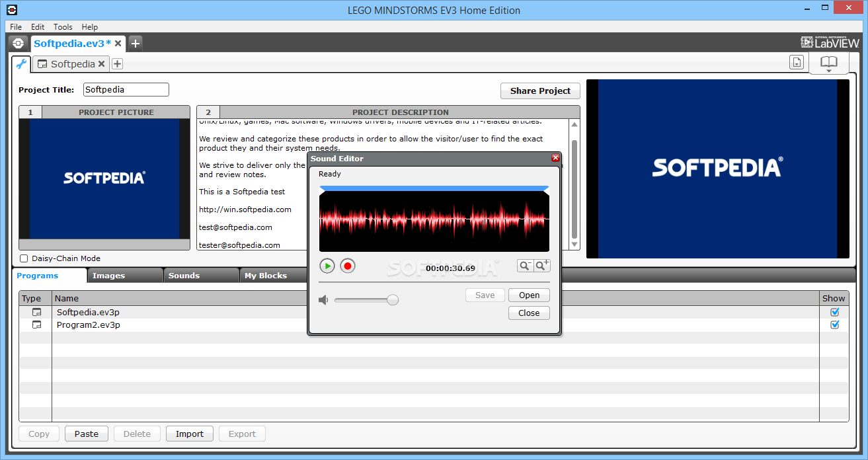Click the Delete button
This screenshot has width=868, height=460.
click(x=137, y=434)
